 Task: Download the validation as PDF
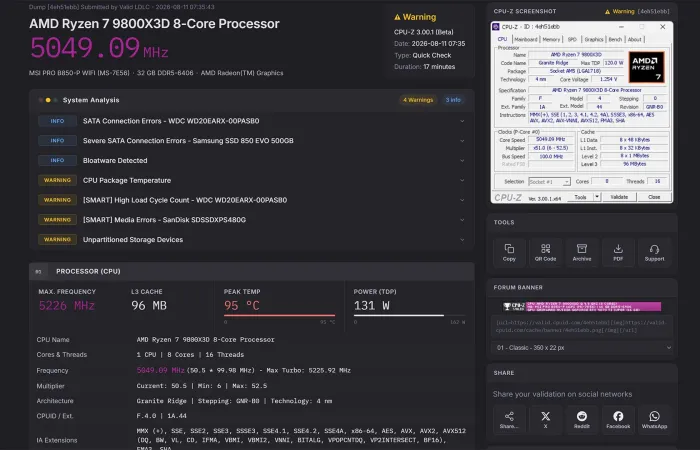click(618, 252)
